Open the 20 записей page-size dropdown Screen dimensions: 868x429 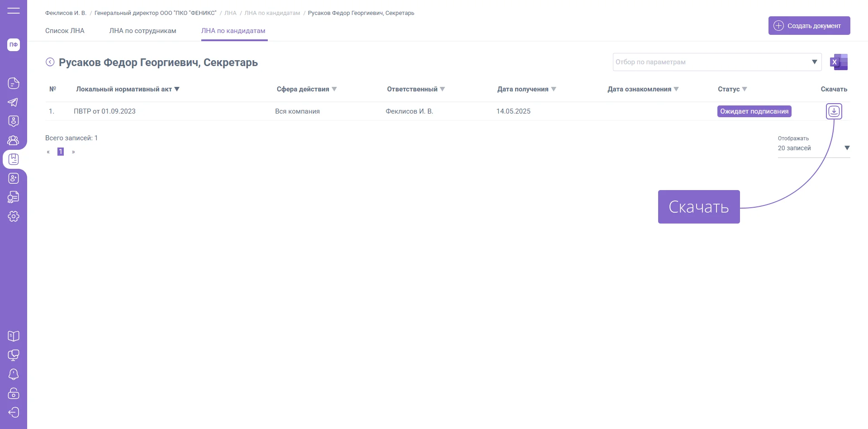pos(847,148)
